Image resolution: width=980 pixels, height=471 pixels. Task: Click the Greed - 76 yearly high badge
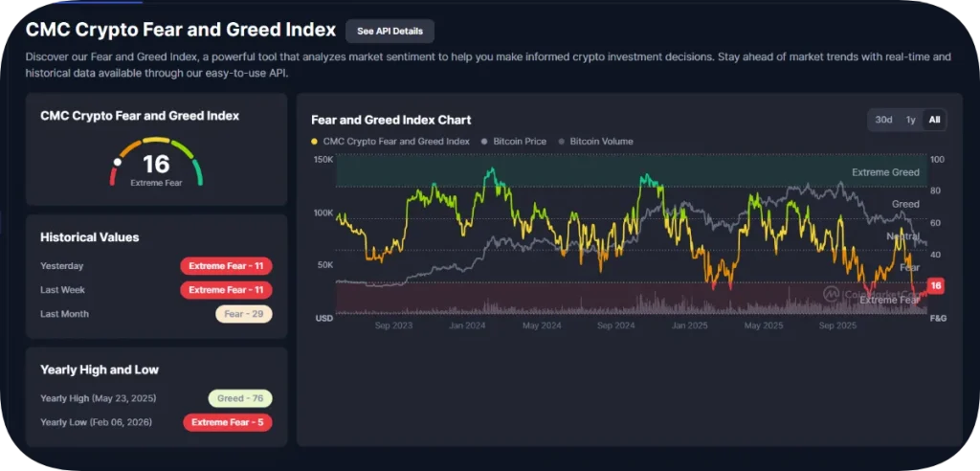coord(240,398)
